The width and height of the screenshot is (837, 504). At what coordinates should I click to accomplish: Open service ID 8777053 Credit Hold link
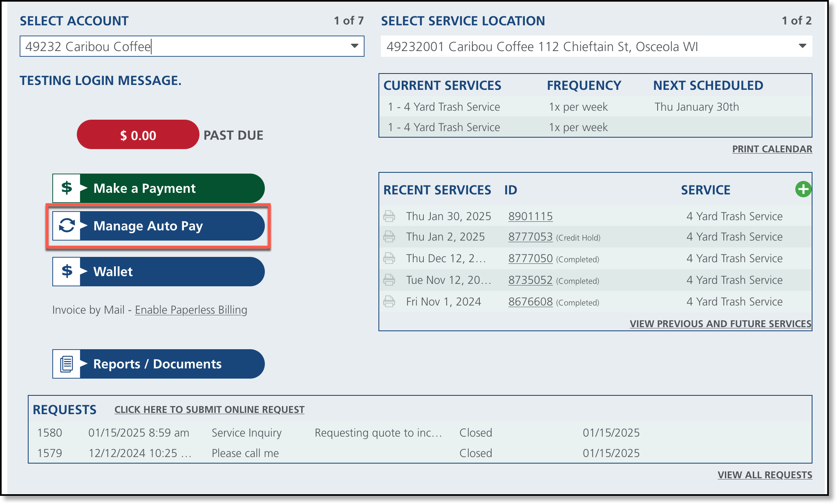pyautogui.click(x=530, y=236)
